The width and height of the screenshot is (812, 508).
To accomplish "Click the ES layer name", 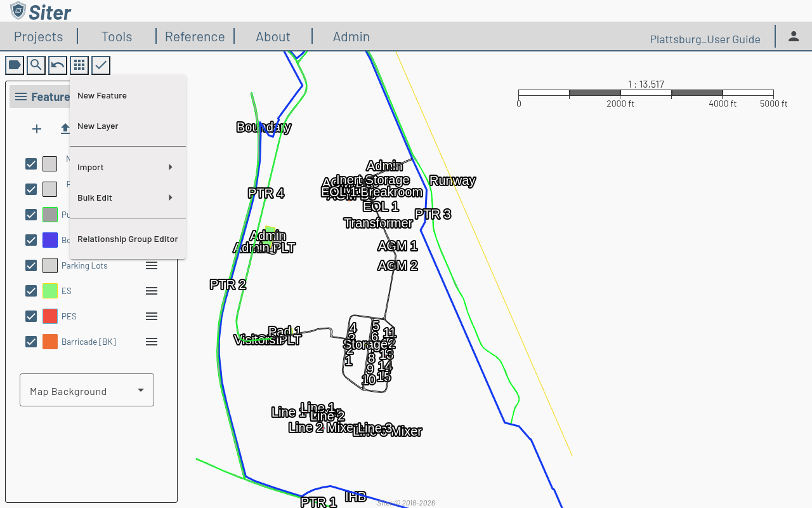I will [x=67, y=291].
